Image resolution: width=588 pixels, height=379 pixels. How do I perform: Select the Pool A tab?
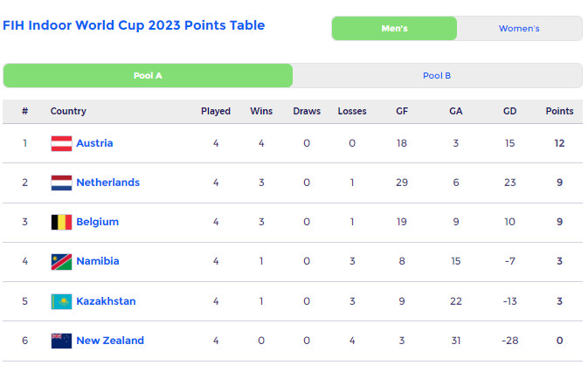(149, 76)
